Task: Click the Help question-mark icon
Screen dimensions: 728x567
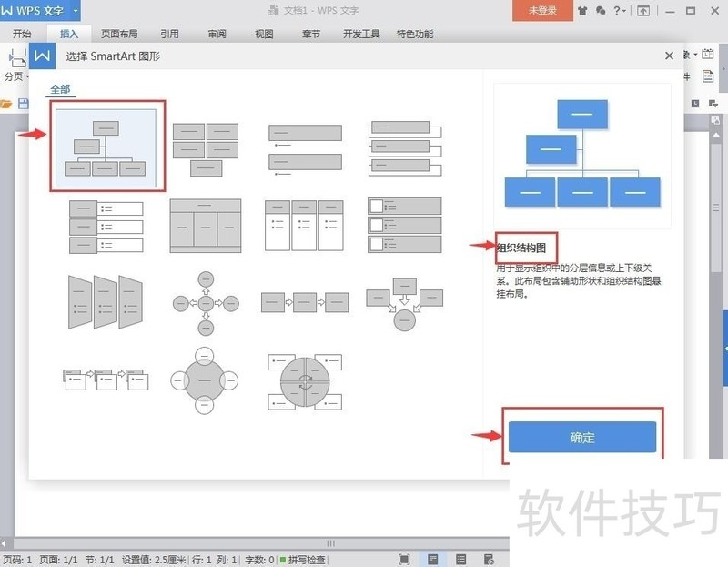Action: point(618,11)
